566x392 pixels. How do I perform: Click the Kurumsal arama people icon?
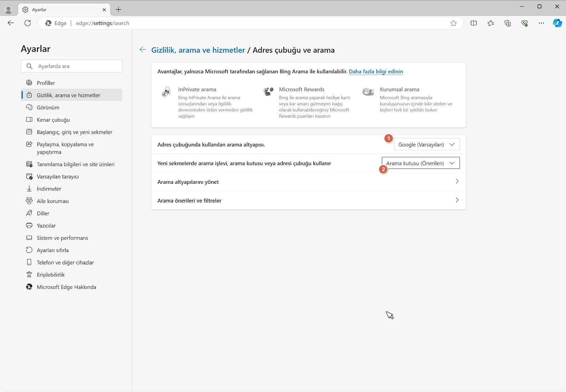368,92
